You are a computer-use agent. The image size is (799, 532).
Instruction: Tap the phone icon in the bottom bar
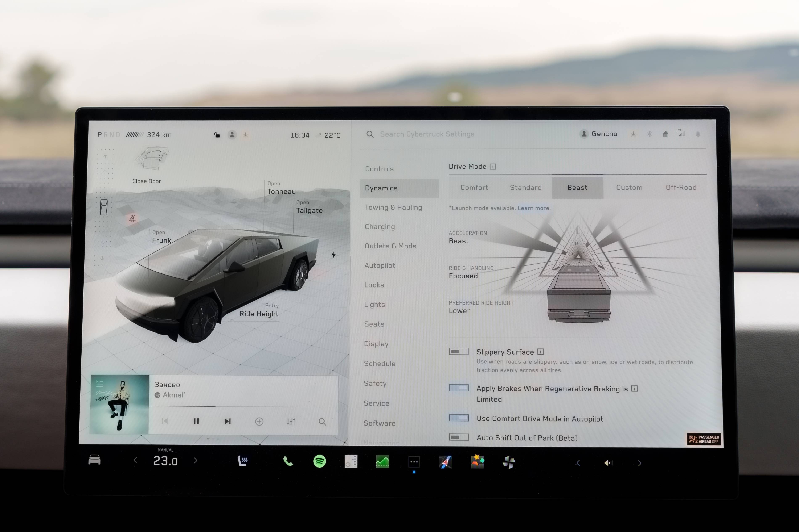coord(288,461)
